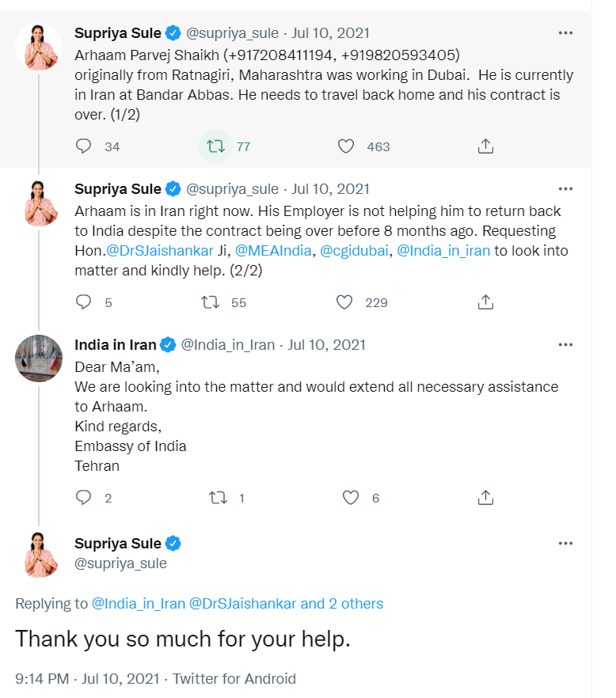Open the India in Iran profile avatar
616x698 pixels.
[39, 359]
